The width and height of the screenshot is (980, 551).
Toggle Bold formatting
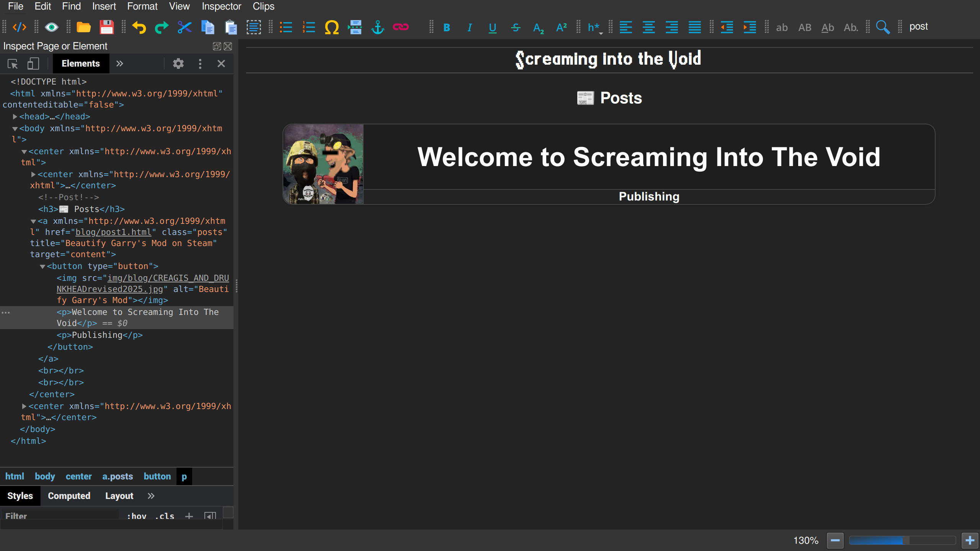[446, 28]
